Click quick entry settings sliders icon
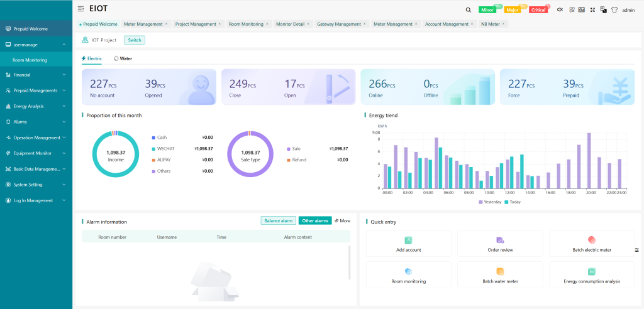Viewport: 644px width, 309px height. (636, 250)
